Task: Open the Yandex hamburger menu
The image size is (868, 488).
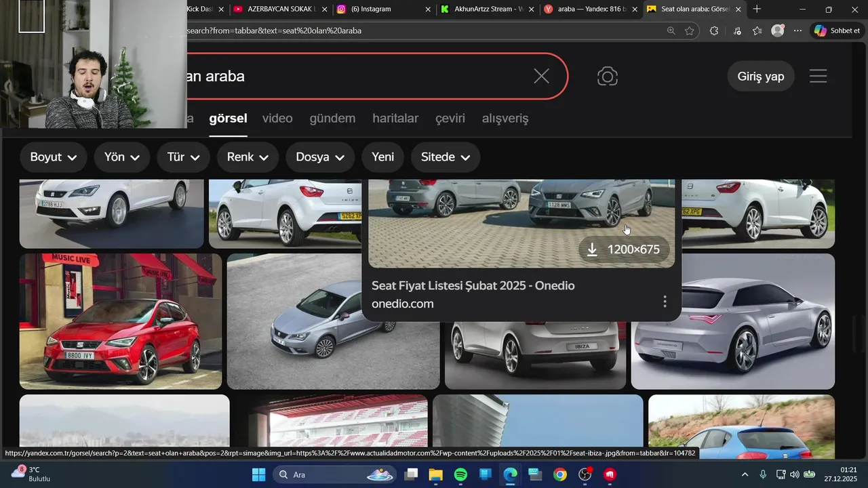Action: coord(818,77)
